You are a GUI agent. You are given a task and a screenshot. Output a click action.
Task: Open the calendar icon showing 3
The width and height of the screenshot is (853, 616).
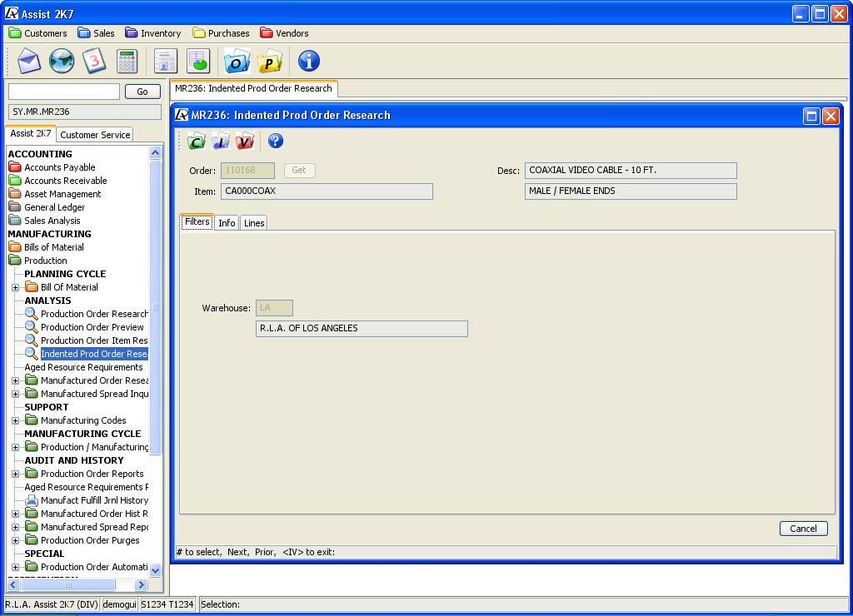point(94,61)
